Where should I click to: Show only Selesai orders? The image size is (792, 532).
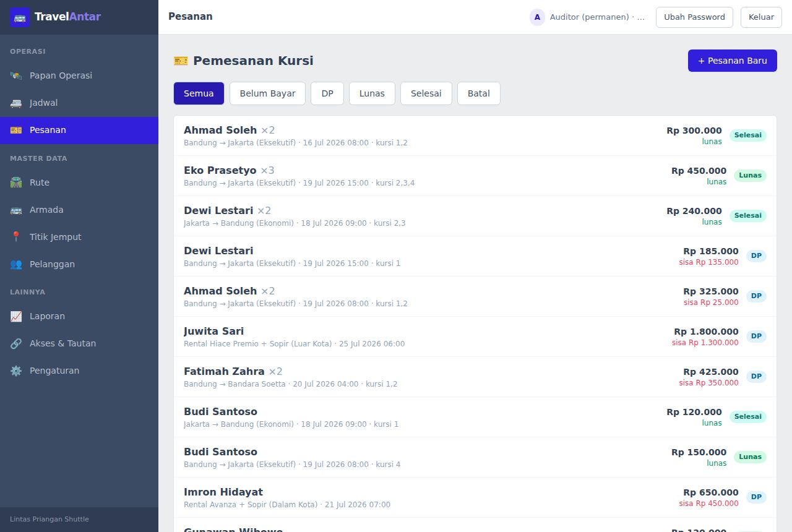coord(426,93)
